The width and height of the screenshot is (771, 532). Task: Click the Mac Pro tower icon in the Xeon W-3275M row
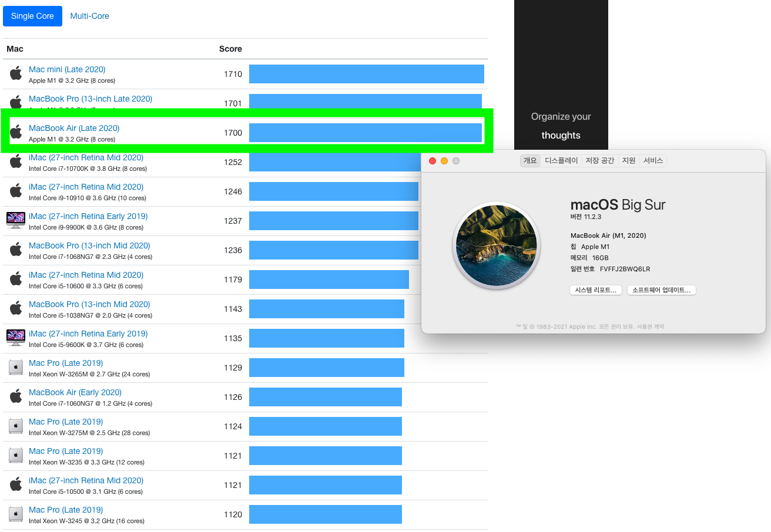click(16, 426)
